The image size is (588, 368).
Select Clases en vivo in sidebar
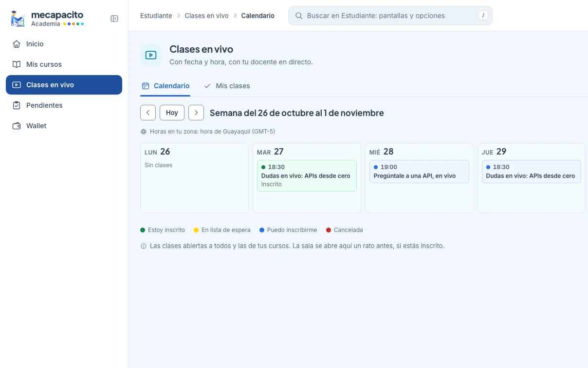[64, 85]
